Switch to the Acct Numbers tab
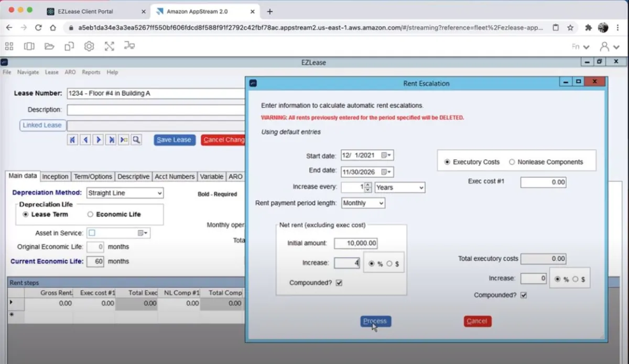629x364 pixels. pyautogui.click(x=175, y=177)
